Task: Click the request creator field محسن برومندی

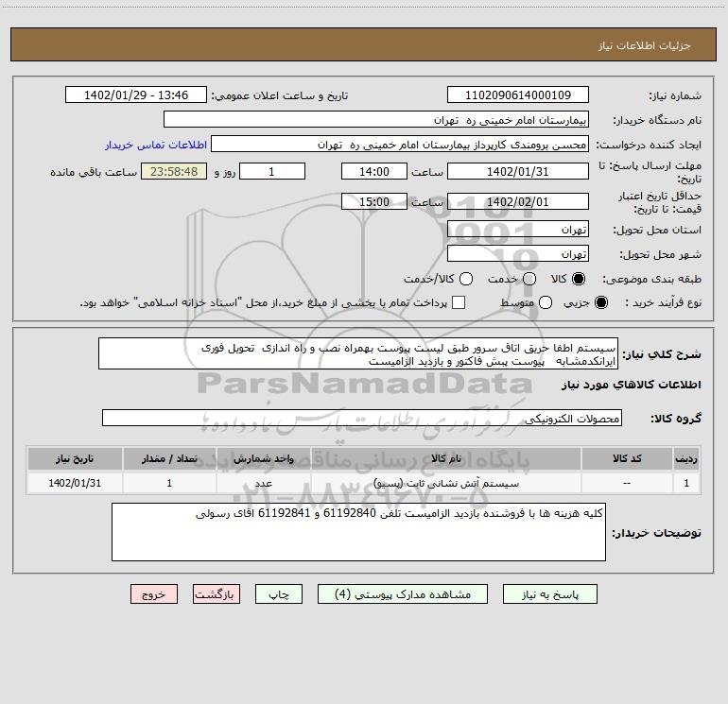Action: click(x=400, y=144)
